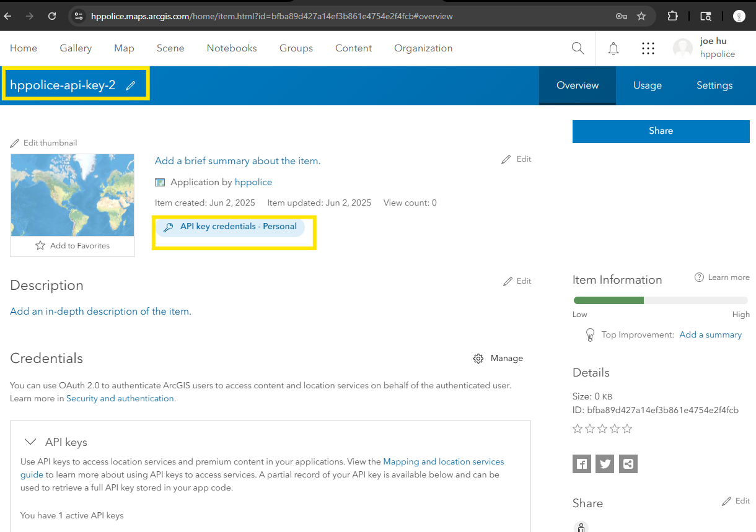Click the blue Share button
The width and height of the screenshot is (756, 532).
661,131
